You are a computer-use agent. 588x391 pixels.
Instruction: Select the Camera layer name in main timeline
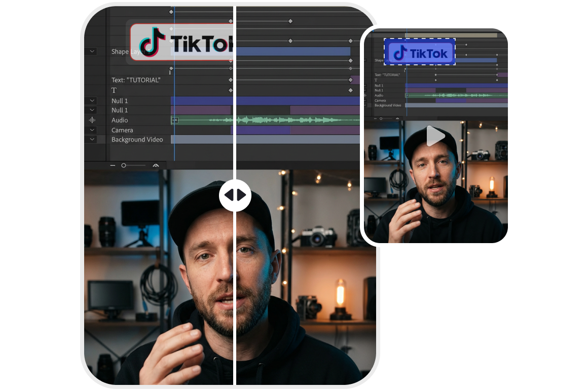(x=122, y=130)
